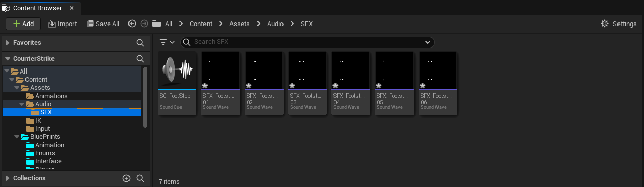Collapse the CounterStrike section
Viewport: 644px width, 187px height.
8,58
